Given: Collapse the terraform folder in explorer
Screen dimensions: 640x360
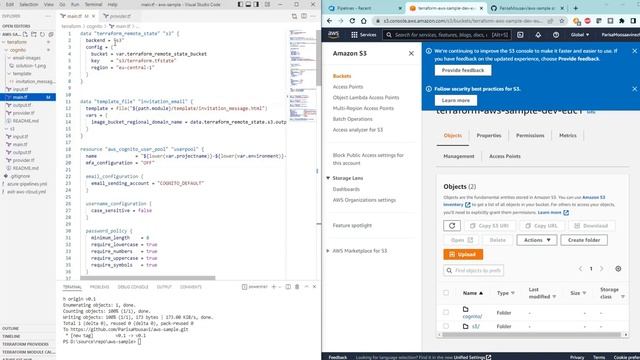Looking at the screenshot, I should 4,42.
